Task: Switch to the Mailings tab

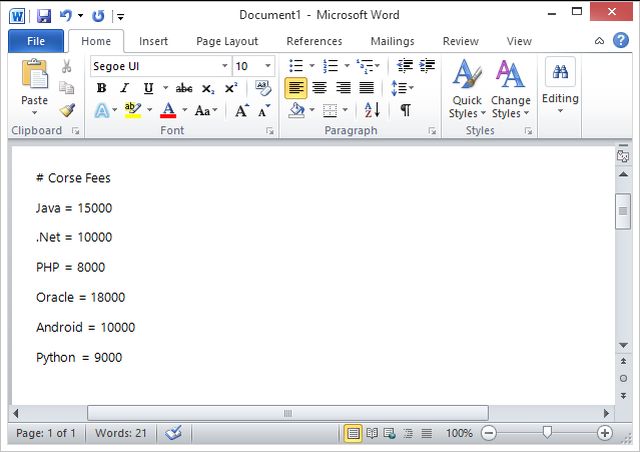Action: [392, 41]
